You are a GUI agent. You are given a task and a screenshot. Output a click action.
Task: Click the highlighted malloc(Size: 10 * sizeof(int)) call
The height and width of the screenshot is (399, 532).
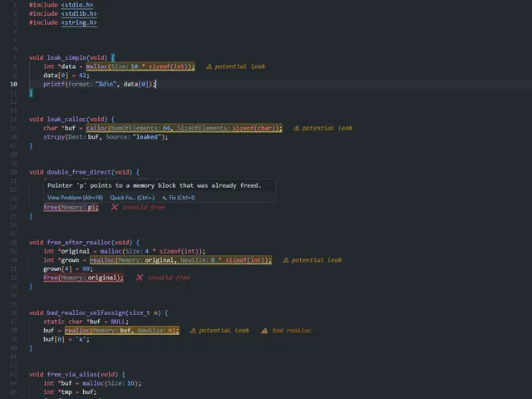tap(140, 66)
